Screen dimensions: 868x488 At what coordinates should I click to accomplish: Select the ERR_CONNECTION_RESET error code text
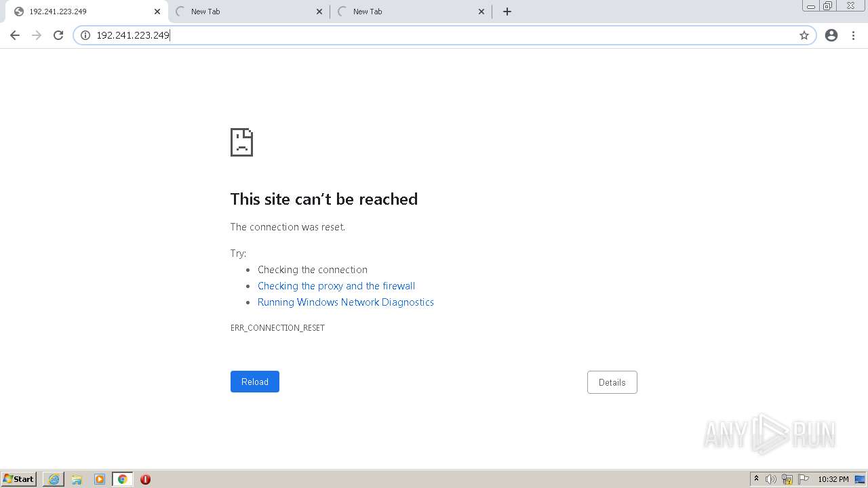pos(277,328)
